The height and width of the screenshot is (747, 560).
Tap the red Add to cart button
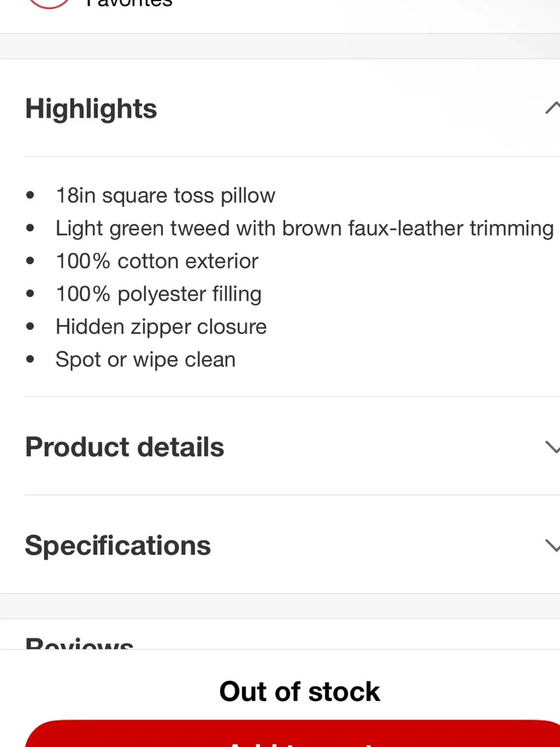pos(292,734)
